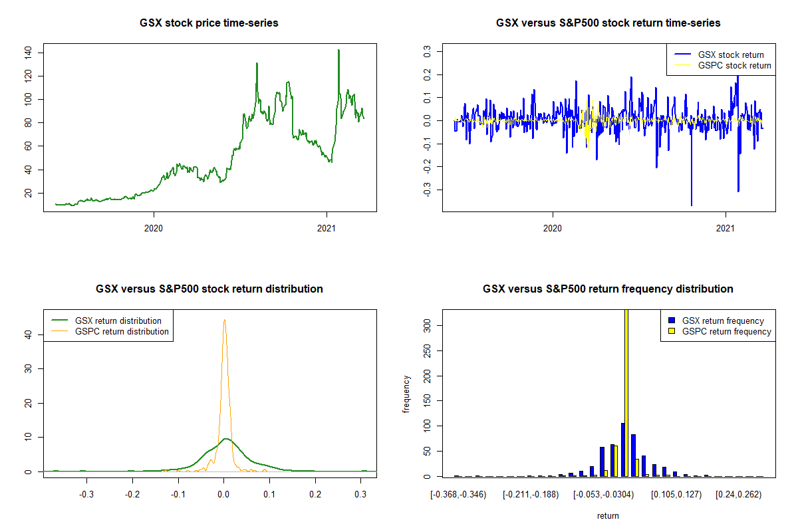
Task: Click the GSPC return distribution legend label
Action: point(122,331)
